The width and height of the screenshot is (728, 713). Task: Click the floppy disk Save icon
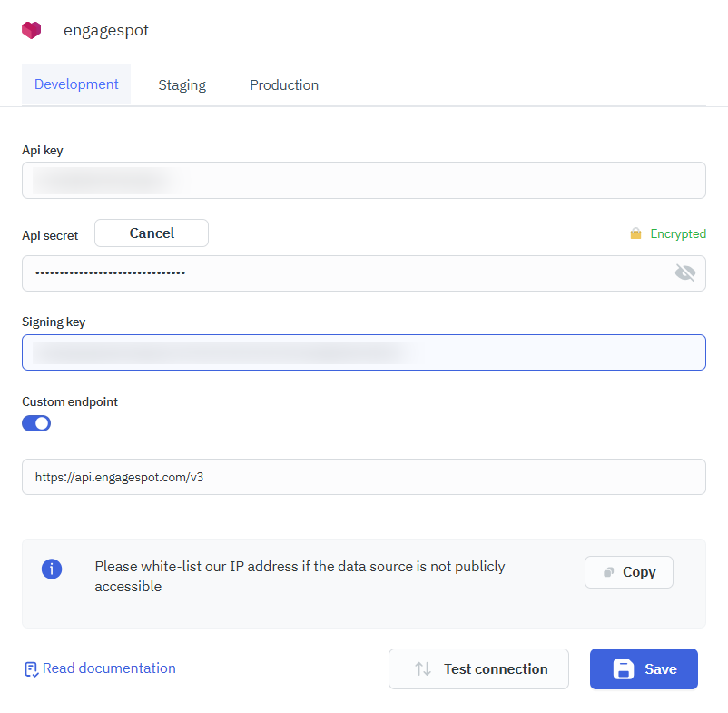pos(624,669)
